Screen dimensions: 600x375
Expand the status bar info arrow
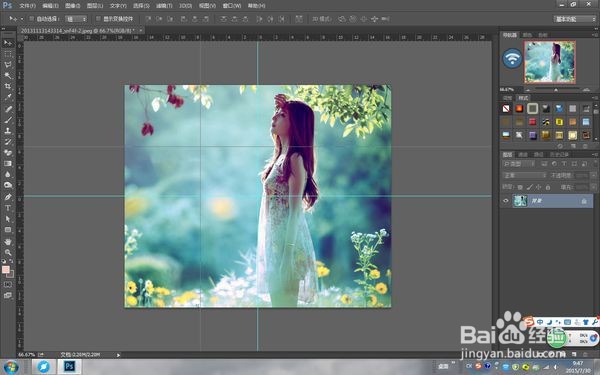click(x=118, y=355)
